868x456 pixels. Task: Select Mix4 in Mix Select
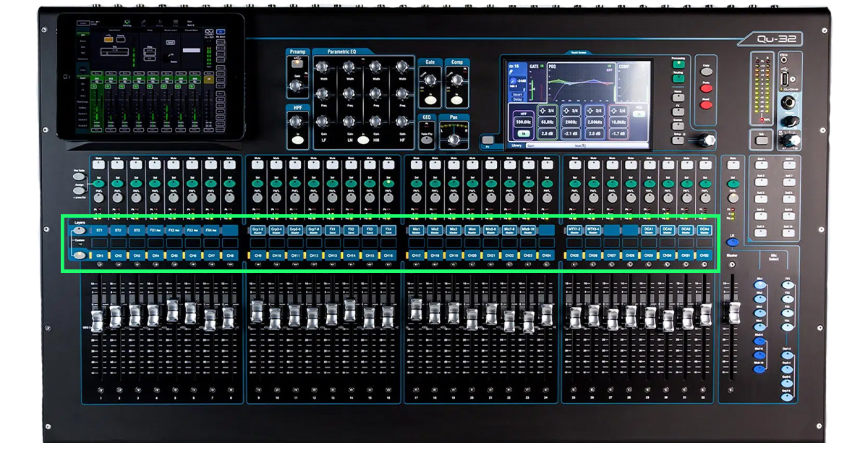click(x=759, y=327)
